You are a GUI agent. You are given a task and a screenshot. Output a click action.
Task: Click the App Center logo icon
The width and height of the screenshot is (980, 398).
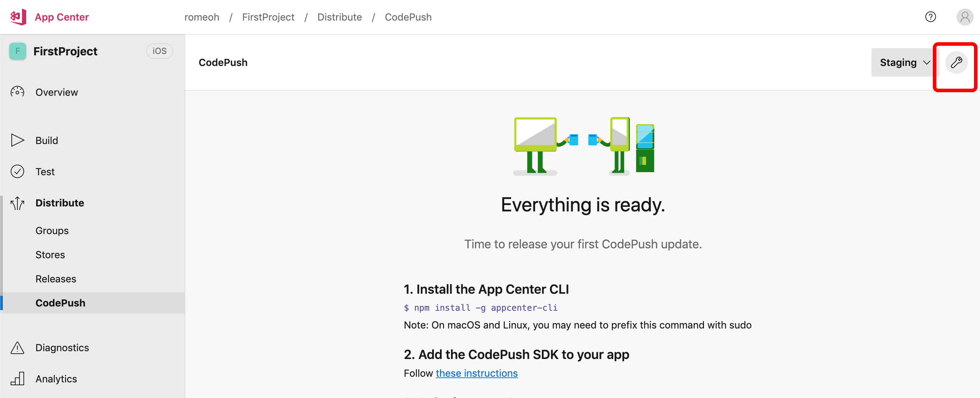coord(18,17)
